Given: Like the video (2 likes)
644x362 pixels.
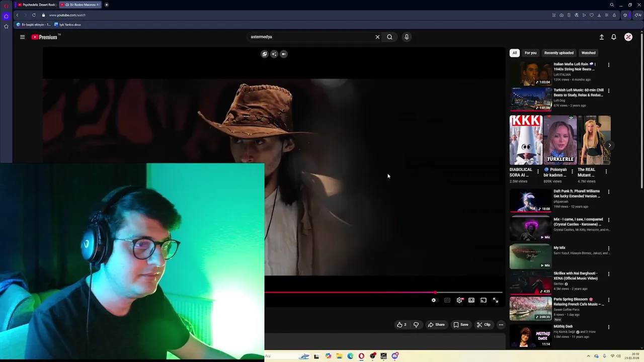Looking at the screenshot, I should [x=401, y=325].
